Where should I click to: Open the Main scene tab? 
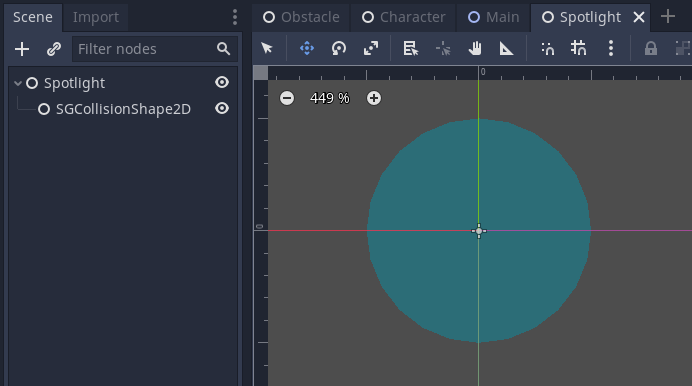tap(493, 17)
